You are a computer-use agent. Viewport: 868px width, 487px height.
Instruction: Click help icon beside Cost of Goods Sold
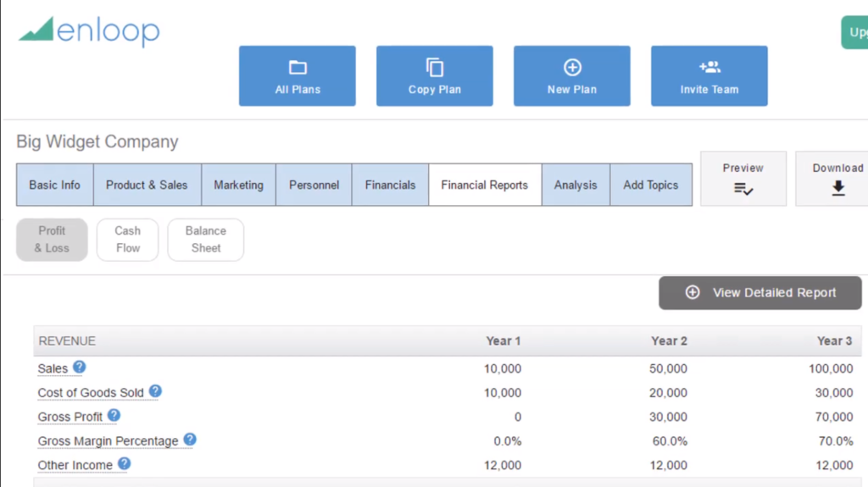click(x=155, y=391)
